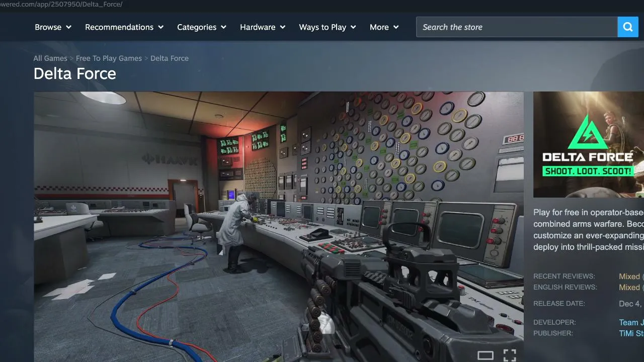This screenshot has height=362, width=644.
Task: Click the Delta Force header capsule image
Action: tap(589, 144)
